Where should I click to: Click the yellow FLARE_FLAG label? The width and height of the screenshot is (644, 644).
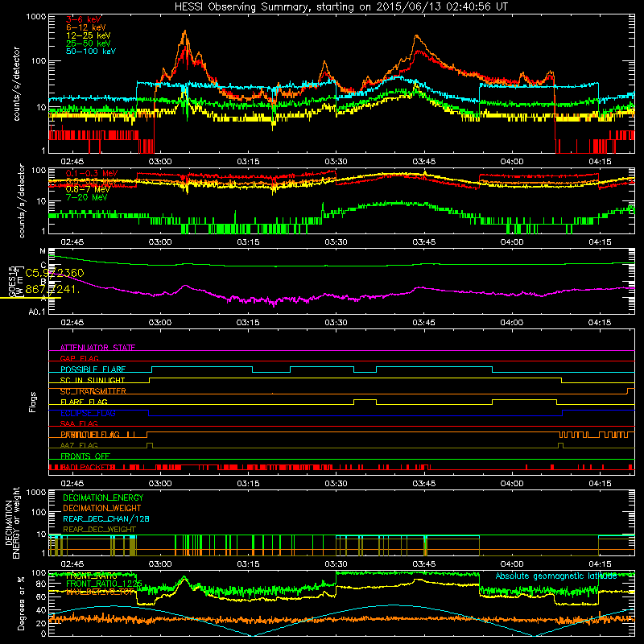pyautogui.click(x=84, y=402)
